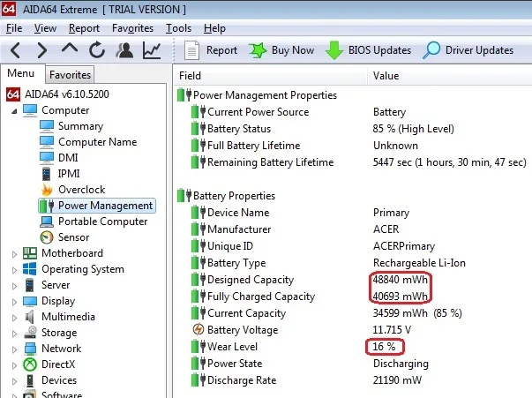
Task: Select Summary in the tree
Action: [81, 126]
